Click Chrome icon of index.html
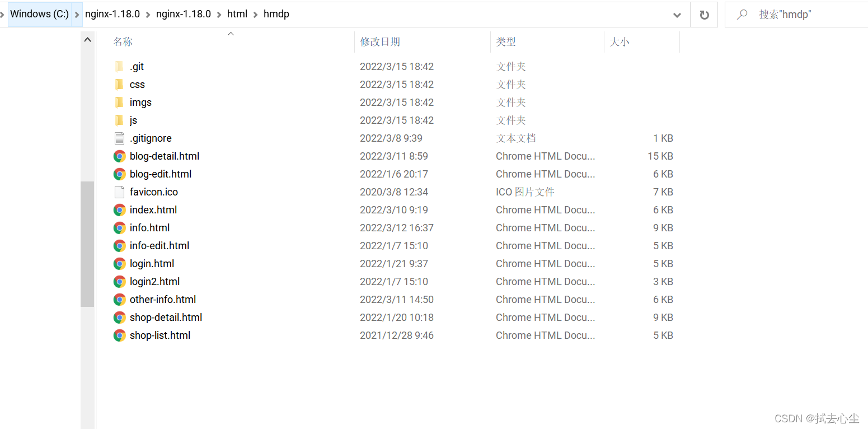This screenshot has width=868, height=429. pyautogui.click(x=119, y=210)
